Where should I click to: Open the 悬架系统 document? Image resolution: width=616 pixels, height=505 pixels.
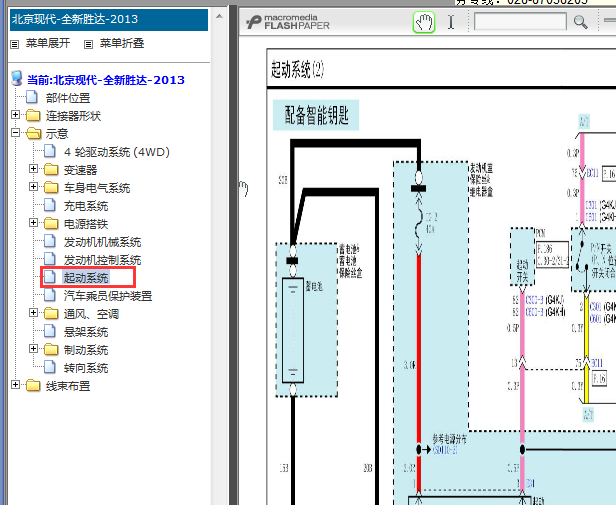86,332
